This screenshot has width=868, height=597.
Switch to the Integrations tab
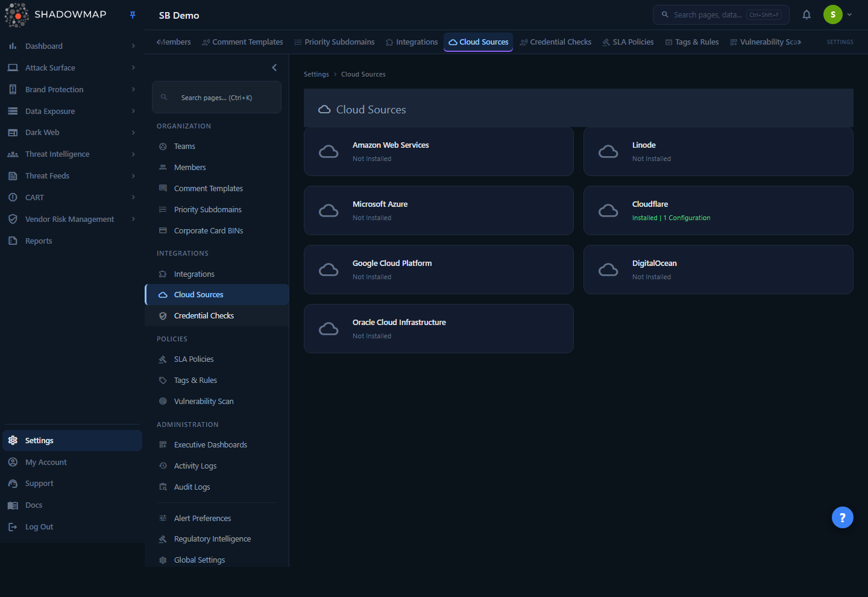click(x=412, y=42)
